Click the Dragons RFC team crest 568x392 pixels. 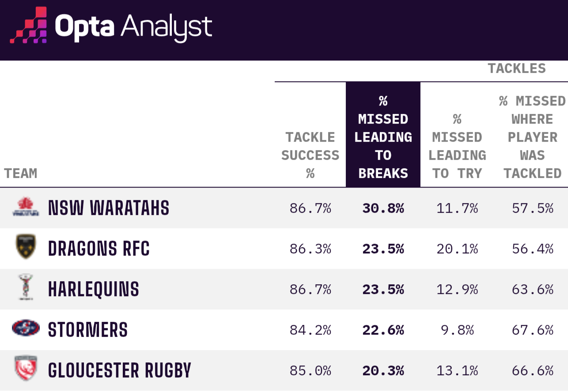(x=25, y=247)
